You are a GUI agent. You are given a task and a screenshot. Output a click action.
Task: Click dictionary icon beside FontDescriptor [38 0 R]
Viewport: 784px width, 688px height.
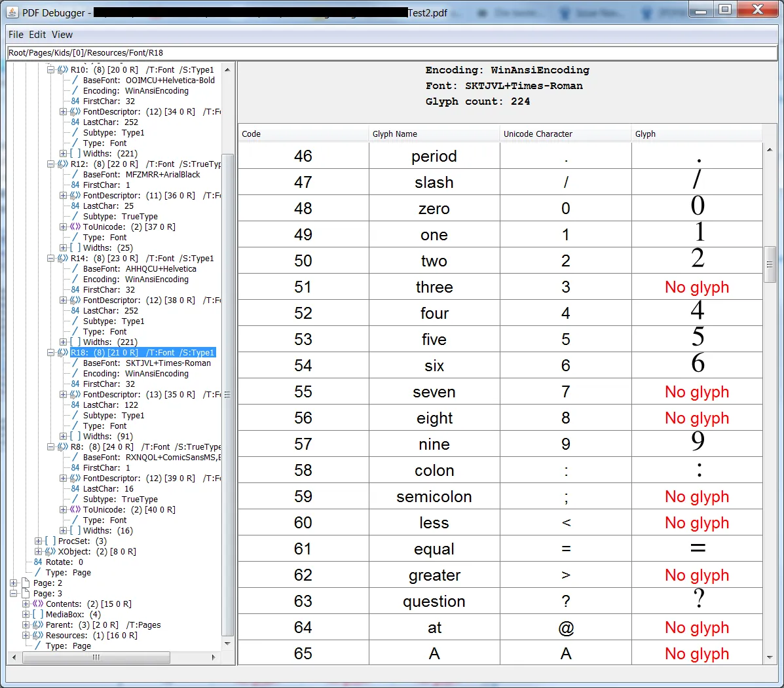click(x=75, y=300)
